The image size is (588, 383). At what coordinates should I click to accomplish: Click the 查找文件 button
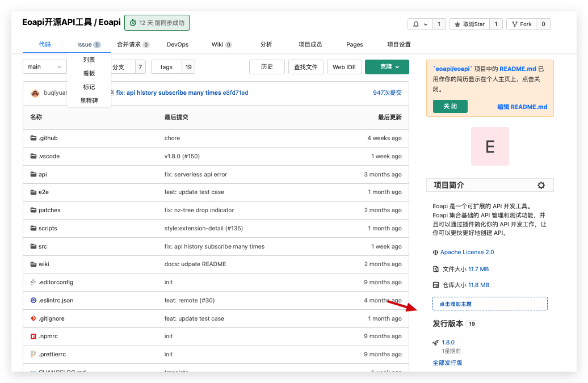pyautogui.click(x=305, y=67)
